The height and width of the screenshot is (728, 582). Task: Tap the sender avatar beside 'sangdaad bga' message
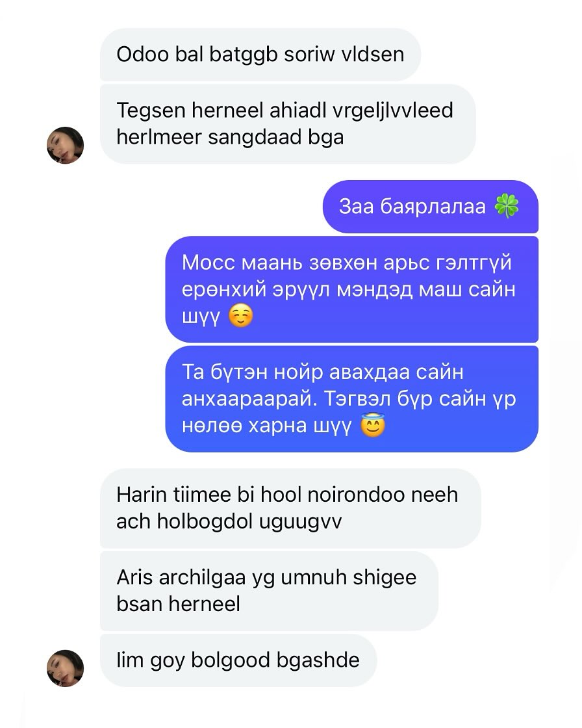pyautogui.click(x=66, y=146)
